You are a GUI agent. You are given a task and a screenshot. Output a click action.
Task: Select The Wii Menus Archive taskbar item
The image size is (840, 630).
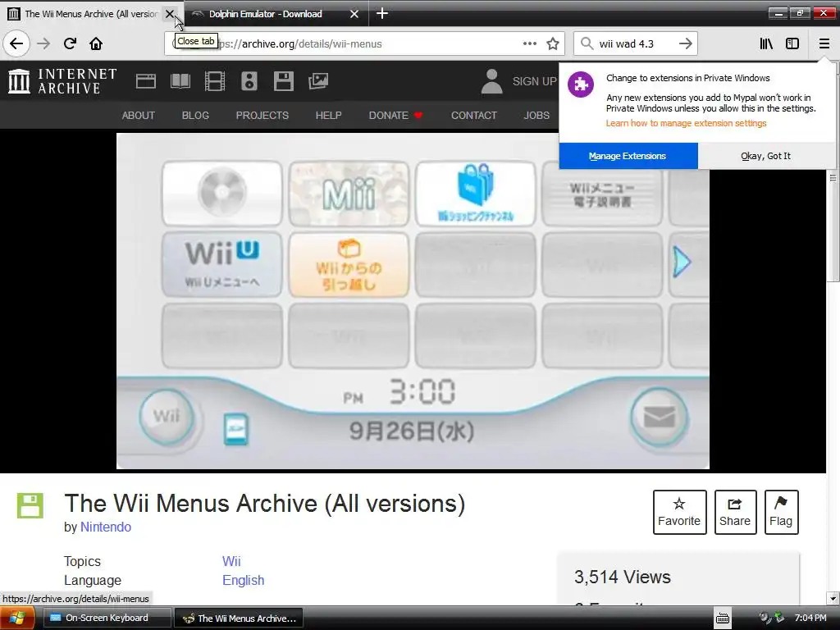pyautogui.click(x=239, y=618)
